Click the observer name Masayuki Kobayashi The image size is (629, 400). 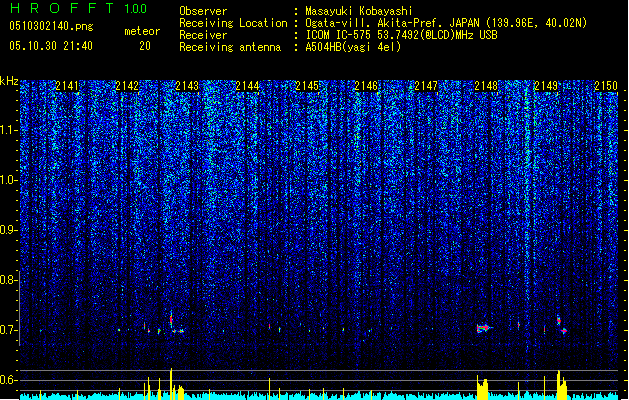[359, 11]
